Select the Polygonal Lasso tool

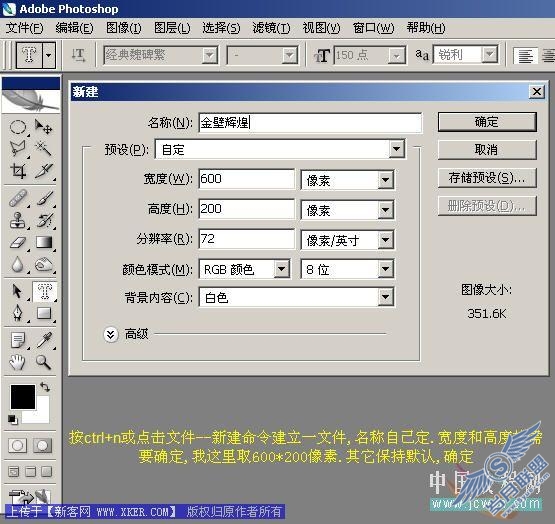tap(18, 148)
